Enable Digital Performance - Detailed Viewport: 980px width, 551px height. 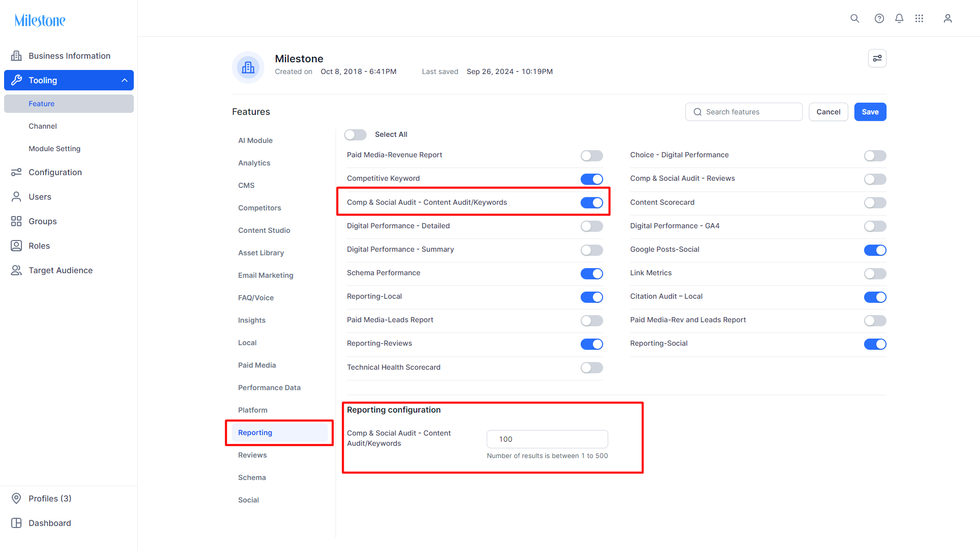click(x=592, y=226)
